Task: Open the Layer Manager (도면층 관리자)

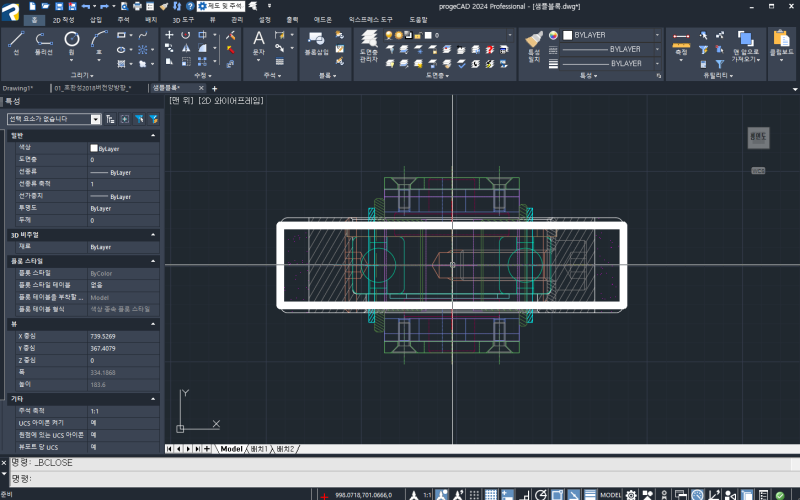Action: tap(368, 46)
